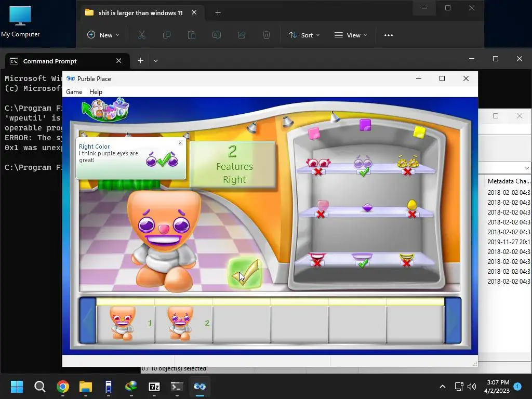The image size is (532, 399).
Task: Select the purple color block above shelves
Action: pyautogui.click(x=365, y=125)
